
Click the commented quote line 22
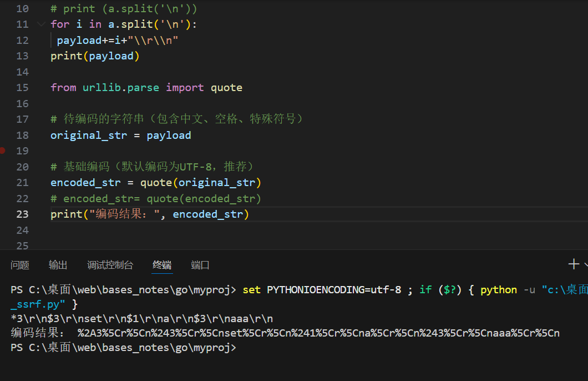(x=156, y=199)
